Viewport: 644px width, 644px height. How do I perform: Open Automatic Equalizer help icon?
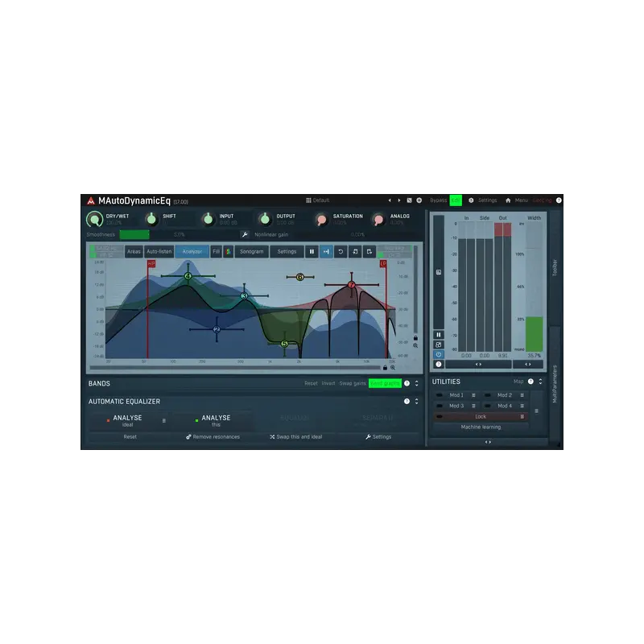pyautogui.click(x=407, y=401)
